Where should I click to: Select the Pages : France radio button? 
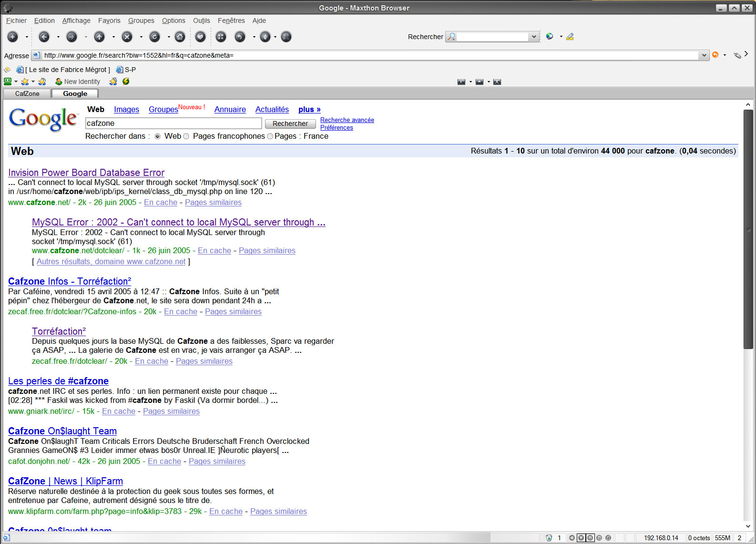tap(270, 136)
